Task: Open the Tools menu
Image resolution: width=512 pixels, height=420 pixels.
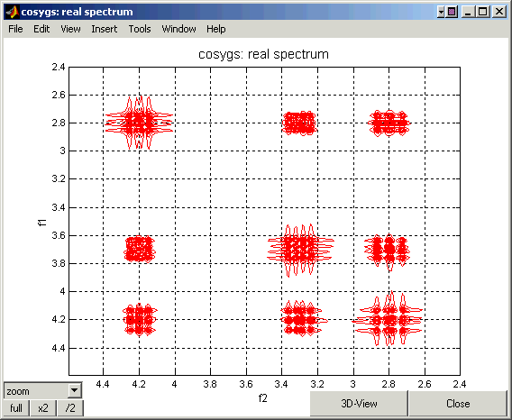Action: coord(140,29)
